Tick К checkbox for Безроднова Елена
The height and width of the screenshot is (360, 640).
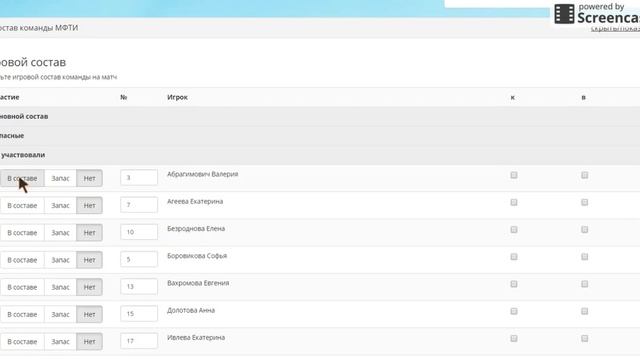click(x=514, y=230)
